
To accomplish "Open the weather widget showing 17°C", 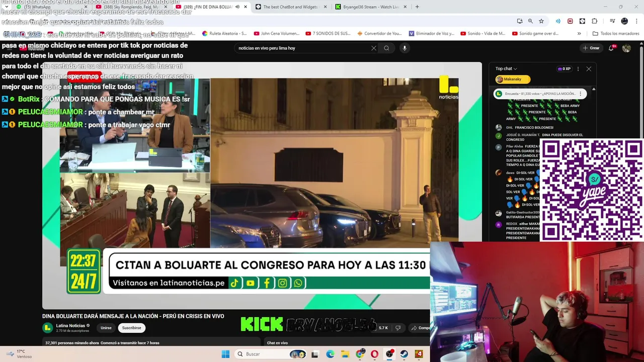I will coord(20,354).
